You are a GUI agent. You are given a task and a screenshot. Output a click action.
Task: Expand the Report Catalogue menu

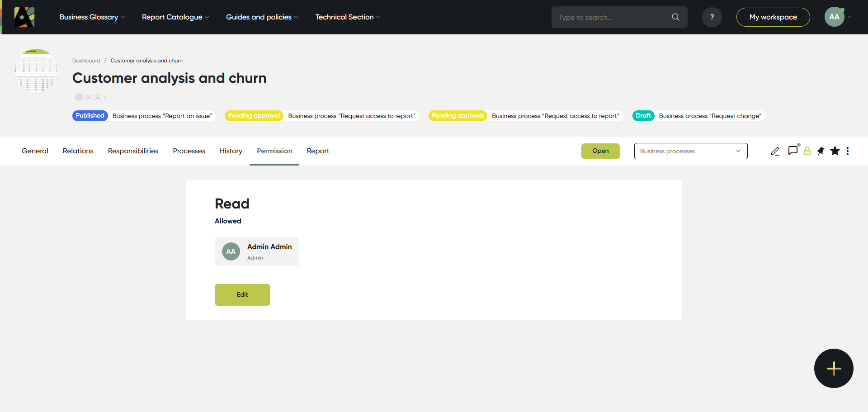[x=175, y=17]
